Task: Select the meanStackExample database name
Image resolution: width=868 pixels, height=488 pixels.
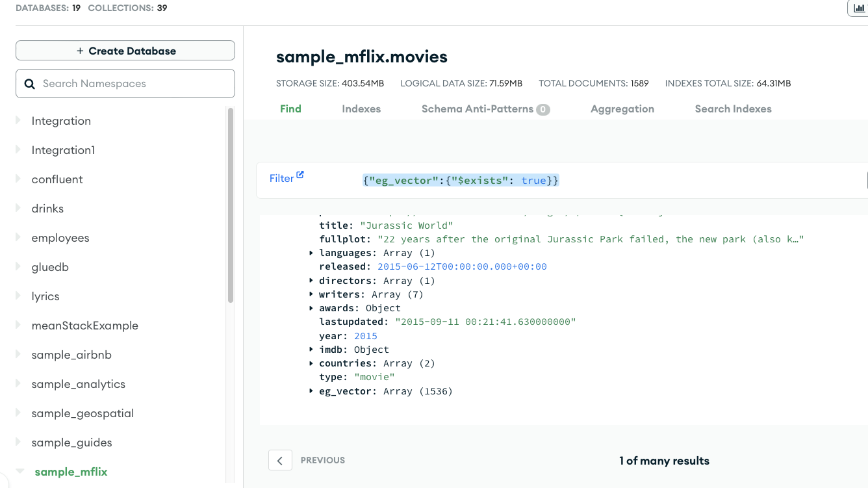Action: 85,326
